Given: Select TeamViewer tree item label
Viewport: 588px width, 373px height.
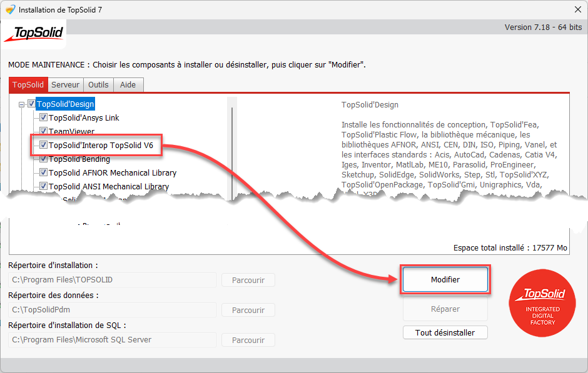Looking at the screenshot, I should (x=72, y=131).
